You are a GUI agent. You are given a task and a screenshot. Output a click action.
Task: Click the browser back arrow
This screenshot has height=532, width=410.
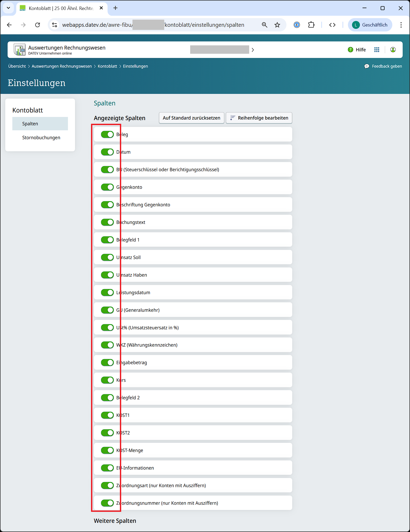9,25
